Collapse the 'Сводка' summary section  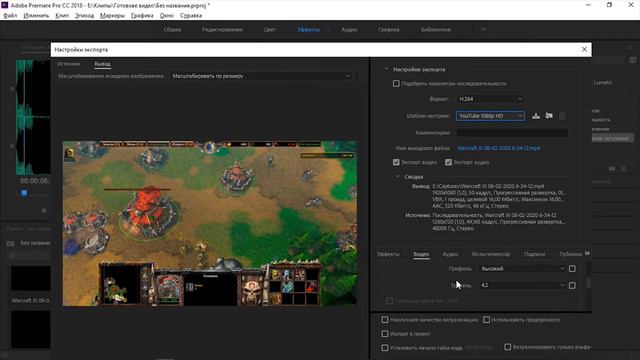[x=398, y=177]
